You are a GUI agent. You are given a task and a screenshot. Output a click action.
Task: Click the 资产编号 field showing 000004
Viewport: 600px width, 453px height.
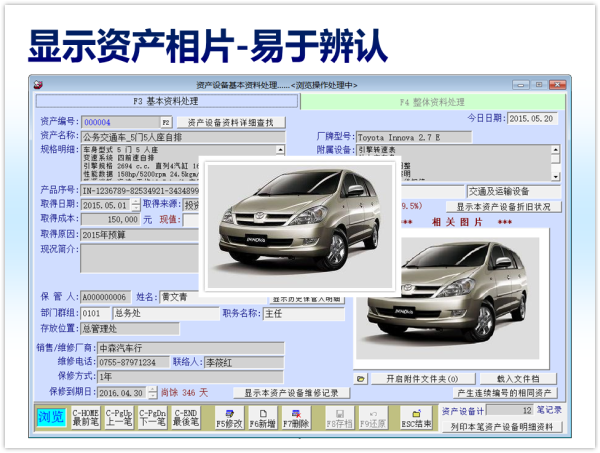pos(121,122)
